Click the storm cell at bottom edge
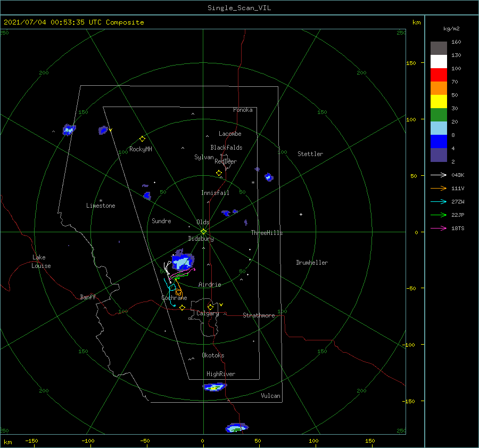This screenshot has height=448, width=479. (x=237, y=428)
